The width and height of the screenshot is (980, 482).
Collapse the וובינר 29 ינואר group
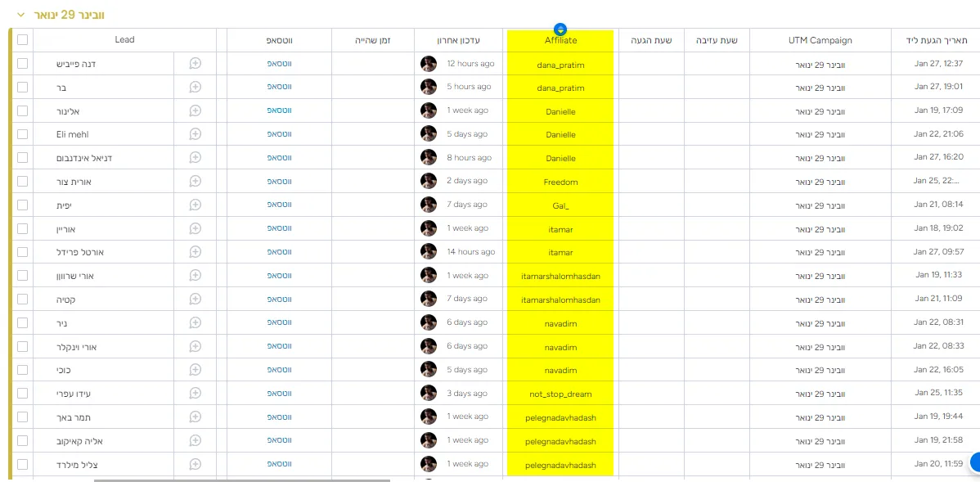[21, 16]
